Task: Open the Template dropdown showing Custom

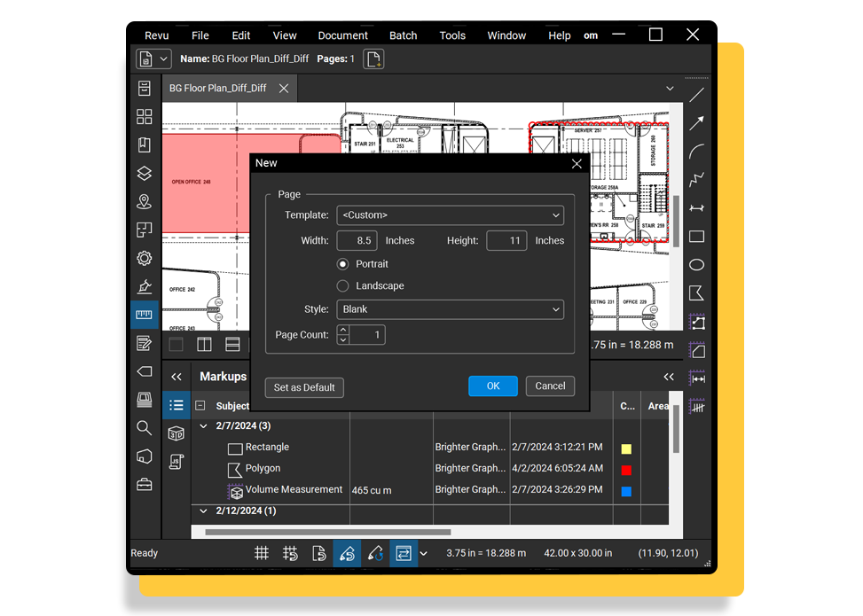Action: (x=451, y=215)
